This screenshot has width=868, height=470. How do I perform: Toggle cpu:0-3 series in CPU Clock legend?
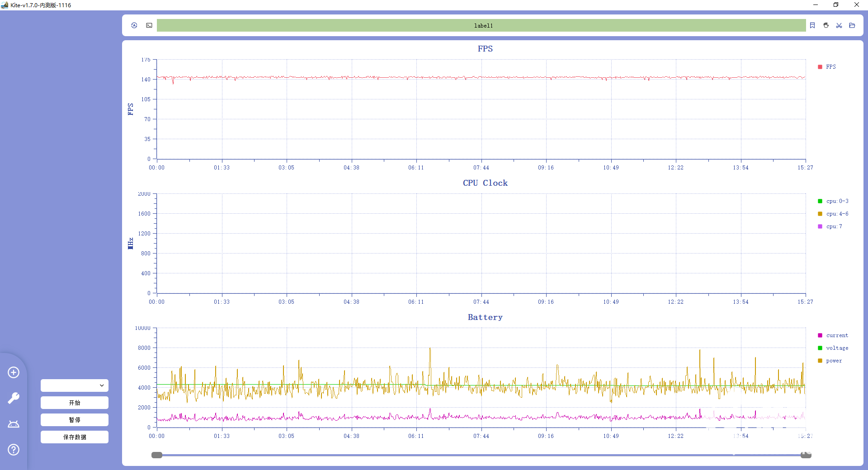833,201
